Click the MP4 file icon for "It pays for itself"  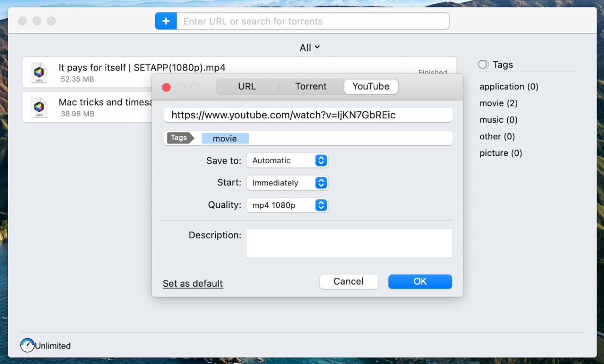[x=39, y=73]
